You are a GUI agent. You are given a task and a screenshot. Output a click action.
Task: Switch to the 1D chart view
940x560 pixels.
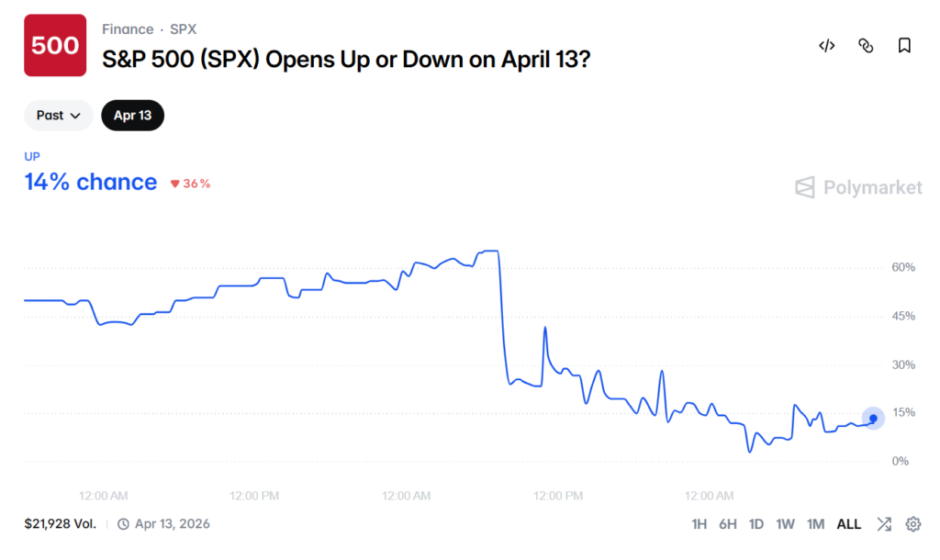(x=756, y=523)
